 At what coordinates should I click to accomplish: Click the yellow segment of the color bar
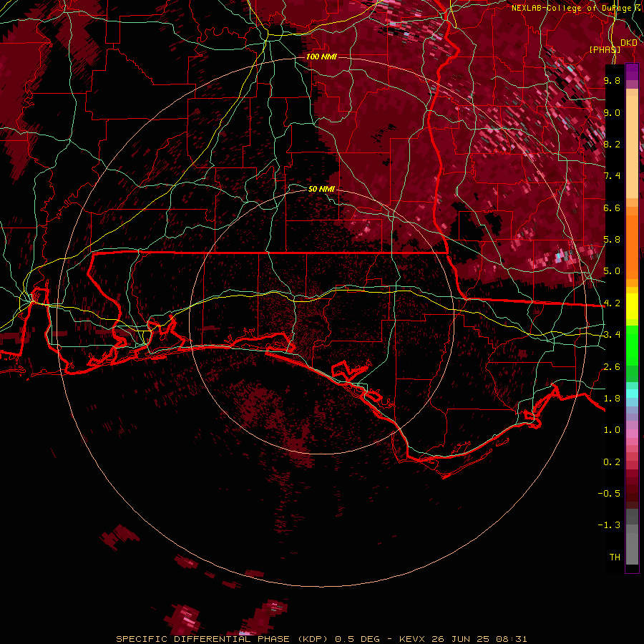click(x=632, y=306)
